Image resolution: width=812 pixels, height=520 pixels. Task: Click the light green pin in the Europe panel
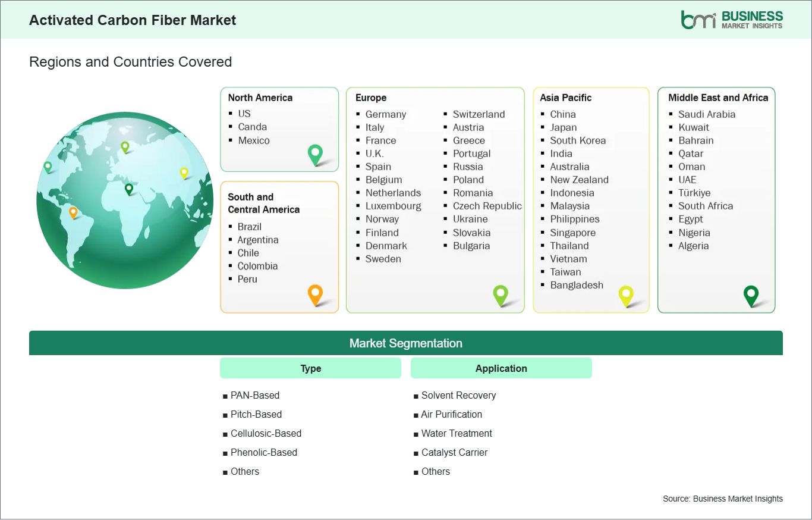click(x=501, y=295)
